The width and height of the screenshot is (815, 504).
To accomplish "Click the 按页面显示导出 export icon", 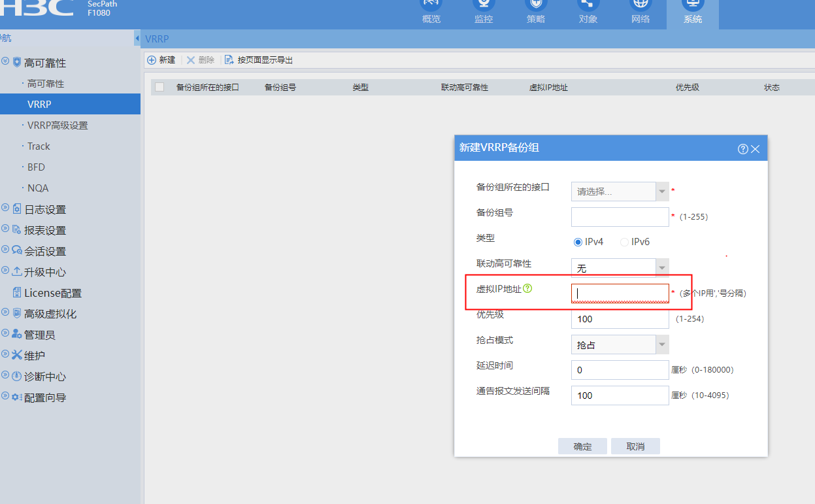I will pos(229,60).
